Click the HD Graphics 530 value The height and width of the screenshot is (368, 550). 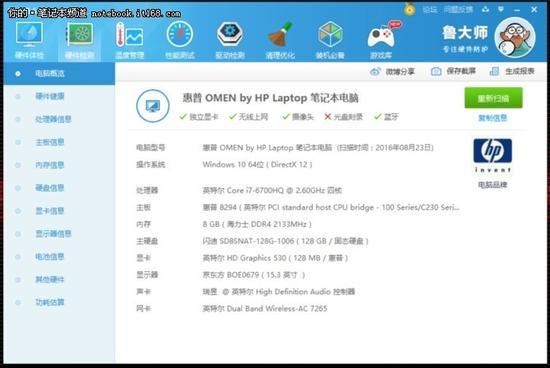click(x=275, y=258)
